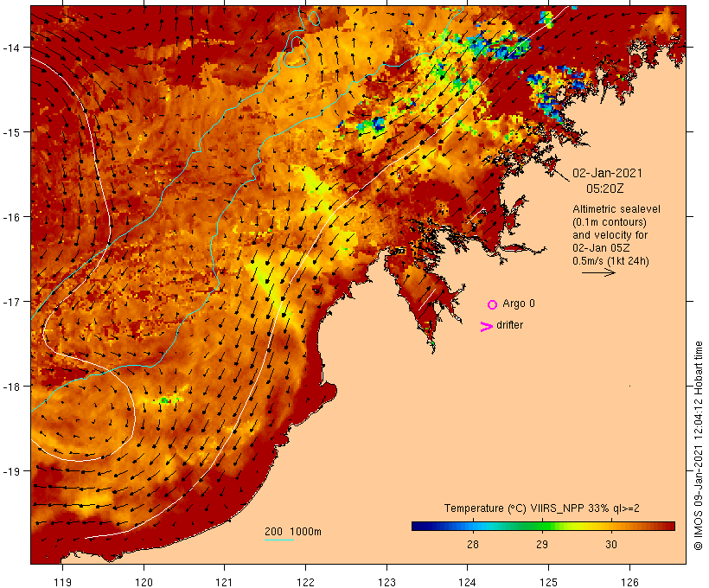The height and width of the screenshot is (588, 709).
Task: Click longitude axis label 120
Action: [x=144, y=582]
